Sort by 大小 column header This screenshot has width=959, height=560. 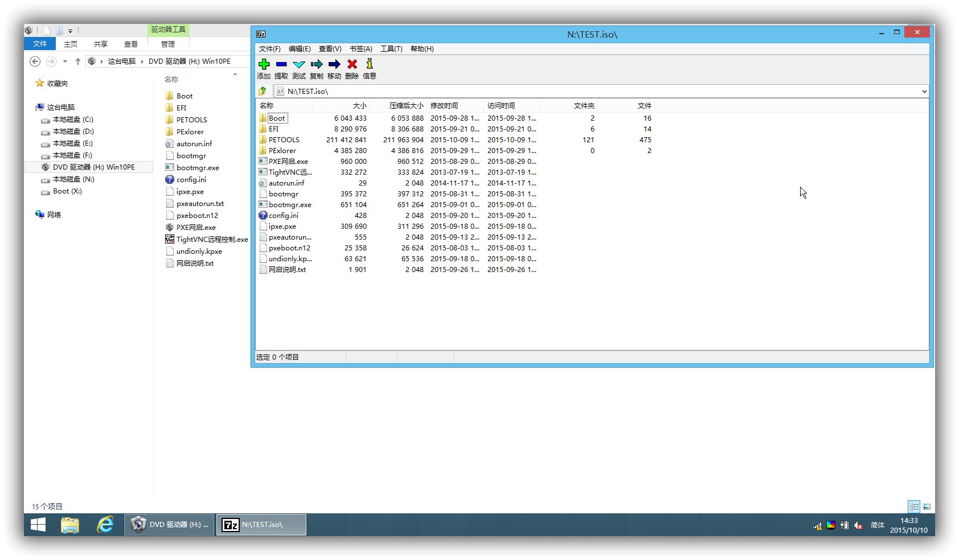click(341, 106)
